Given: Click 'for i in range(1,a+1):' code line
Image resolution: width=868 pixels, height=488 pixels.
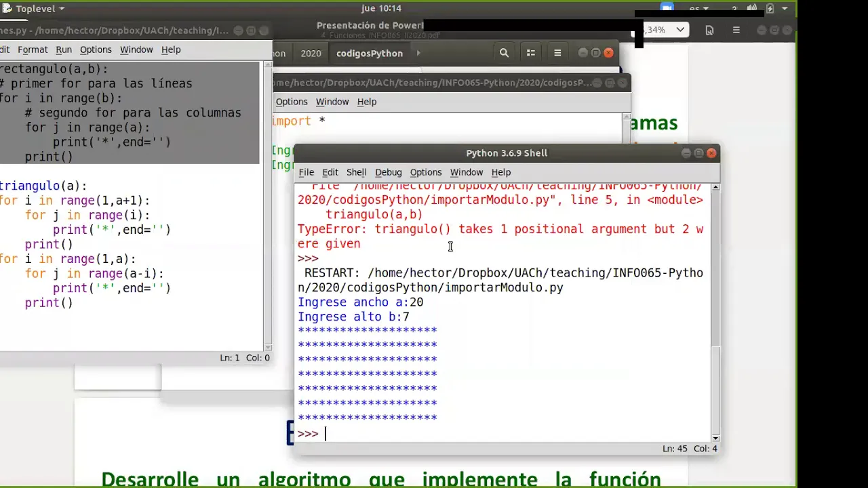Looking at the screenshot, I should click(75, 201).
